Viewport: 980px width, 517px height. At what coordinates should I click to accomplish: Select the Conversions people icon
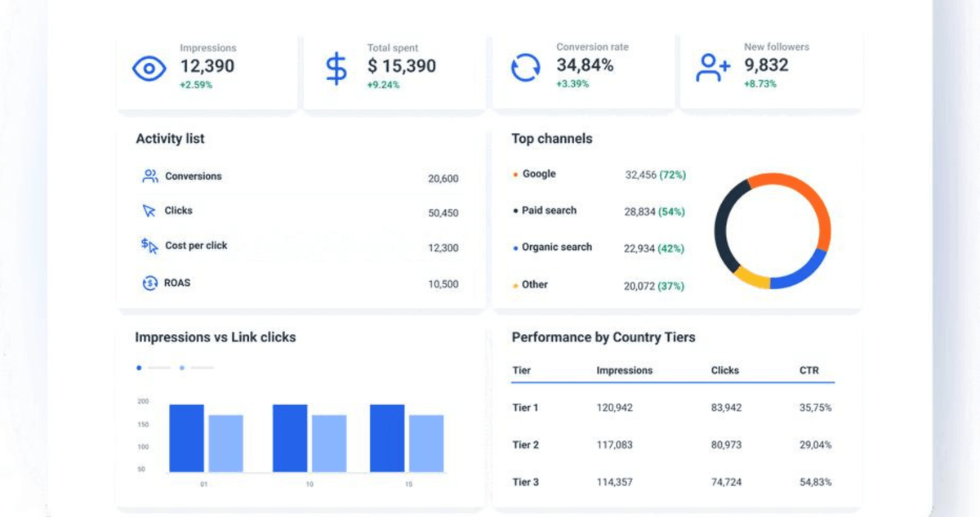pos(149,176)
